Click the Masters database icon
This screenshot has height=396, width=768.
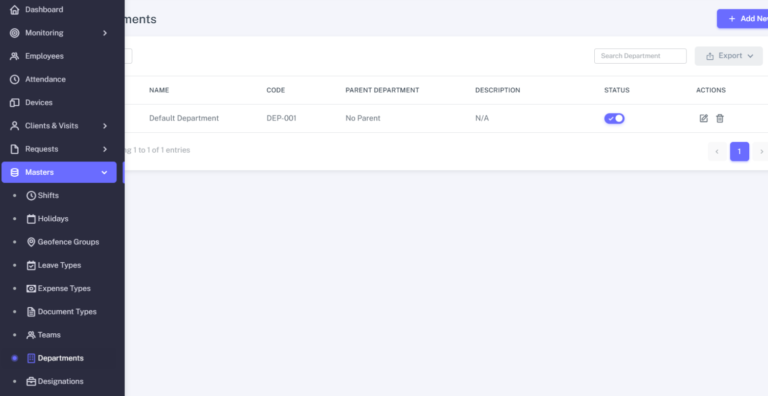point(15,173)
